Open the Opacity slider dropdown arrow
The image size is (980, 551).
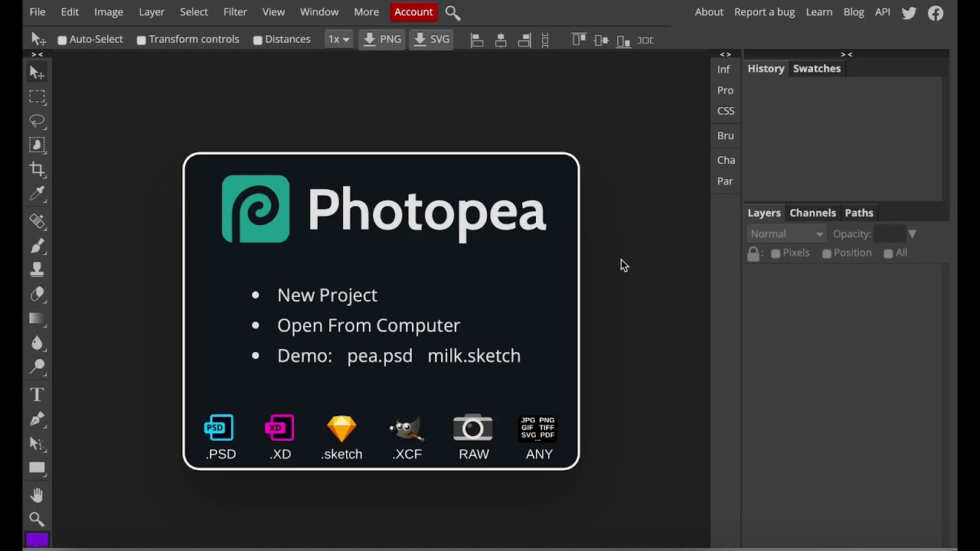tap(912, 234)
